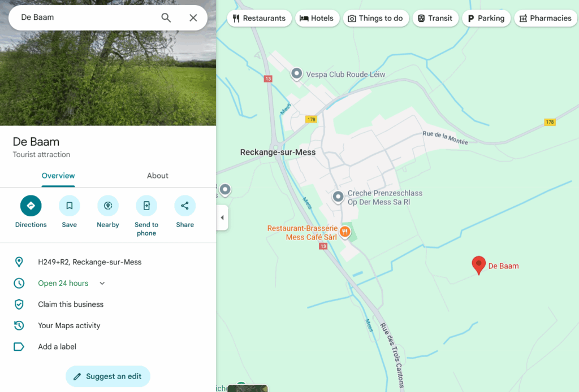Save De Baam to a list
This screenshot has width=579, height=392.
[x=69, y=206]
